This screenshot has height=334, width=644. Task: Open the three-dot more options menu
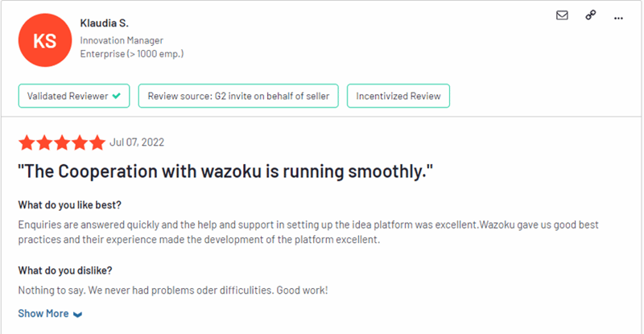(x=618, y=18)
